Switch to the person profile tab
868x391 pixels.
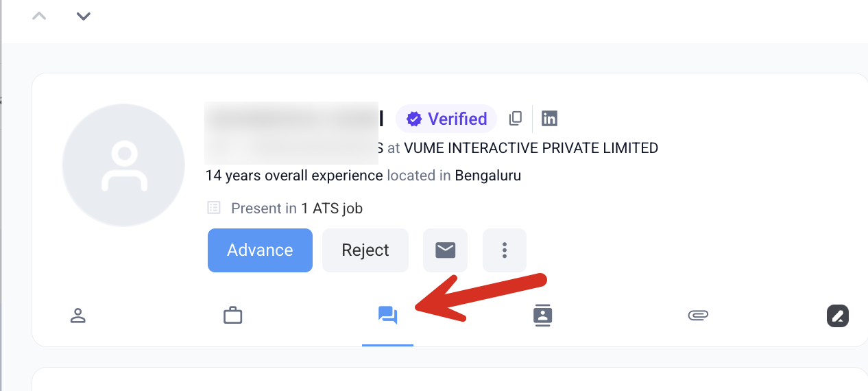[x=78, y=316]
